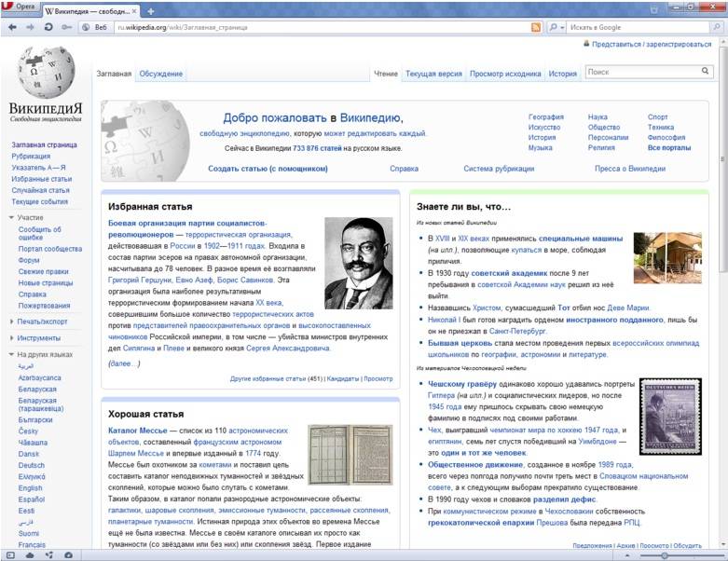Open the Все порталы link
This screenshot has height=561, width=728.
pyautogui.click(x=669, y=147)
